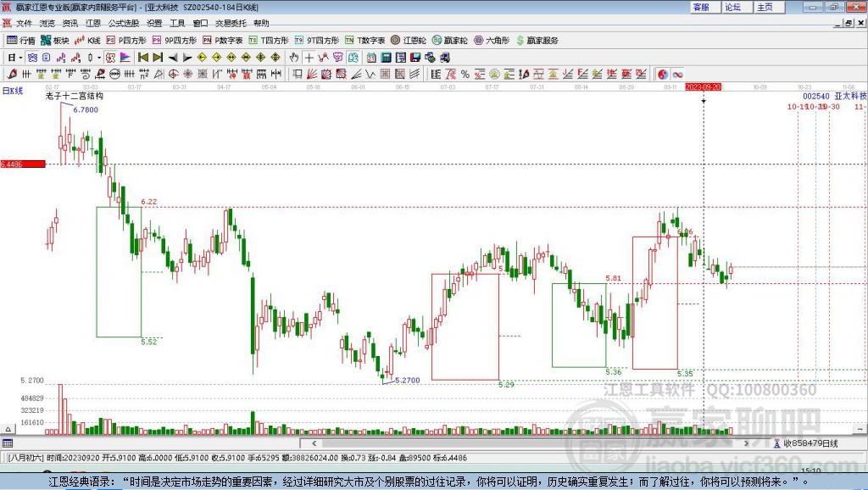Open the 窗口 menu
The width and height of the screenshot is (868, 490).
point(200,23)
